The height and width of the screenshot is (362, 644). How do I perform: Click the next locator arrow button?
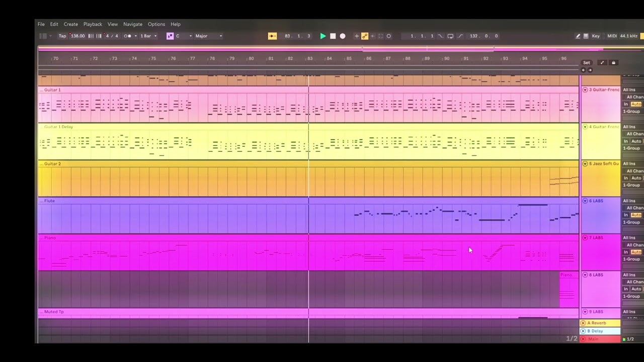[x=590, y=70]
